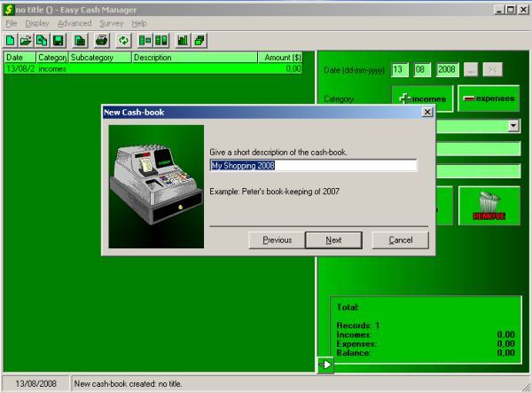Click the bar chart toolbar icon
This screenshot has width=532, height=393.
tap(183, 41)
